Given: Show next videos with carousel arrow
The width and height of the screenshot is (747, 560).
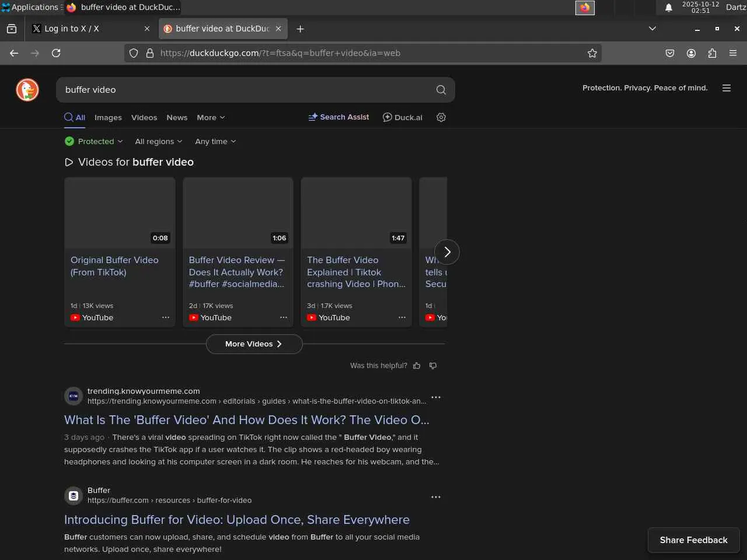Looking at the screenshot, I should tap(447, 252).
